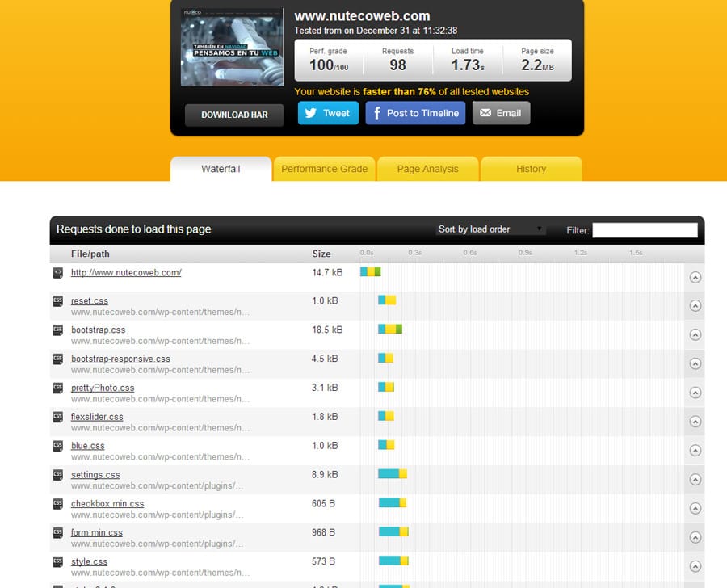The width and height of the screenshot is (727, 588).
Task: Open the form.min.css file link
Action: (96, 532)
